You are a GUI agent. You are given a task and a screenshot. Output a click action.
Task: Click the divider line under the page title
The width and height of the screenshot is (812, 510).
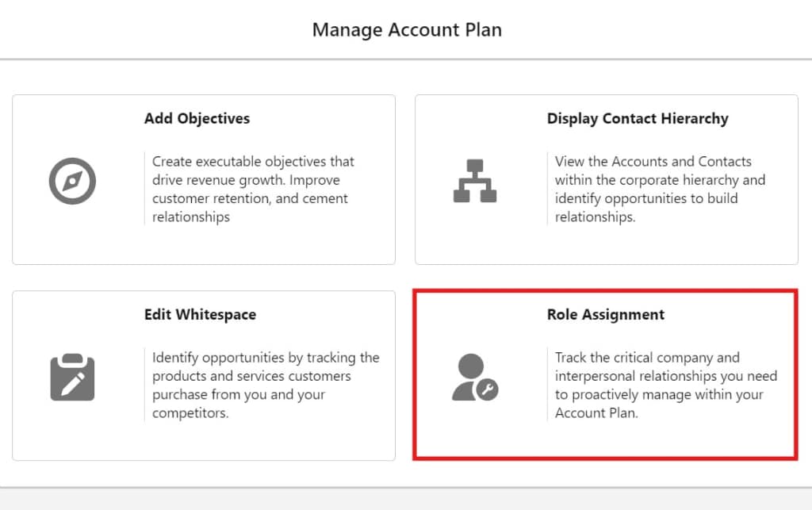[x=406, y=58]
